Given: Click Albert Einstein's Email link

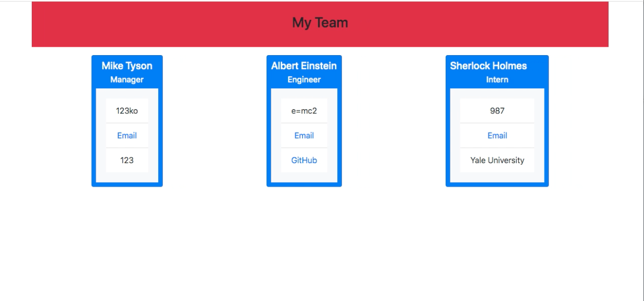Looking at the screenshot, I should (x=304, y=135).
